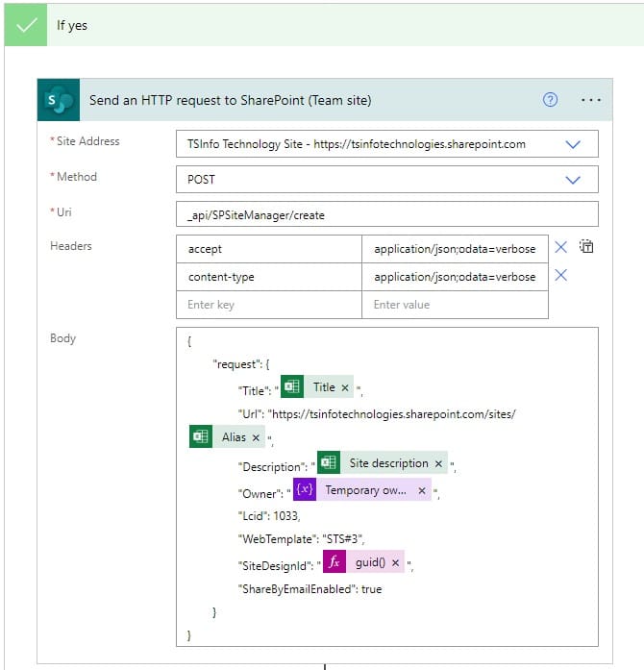Image resolution: width=644 pixels, height=670 pixels.
Task: Click the '"WebTemplate": "STS#3"' line
Action: pos(301,539)
